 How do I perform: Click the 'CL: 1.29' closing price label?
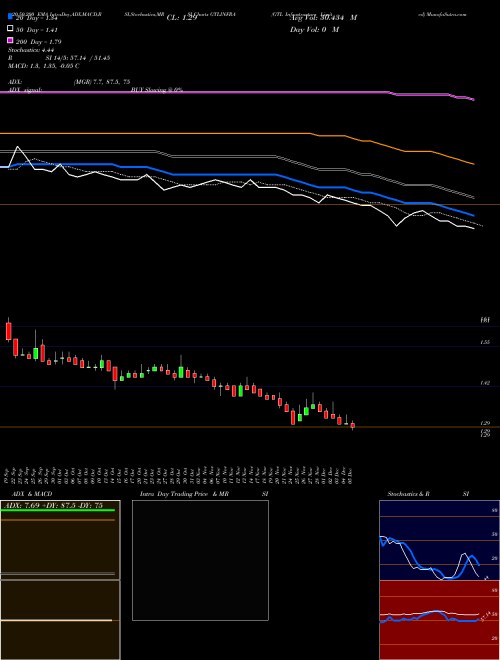click(182, 18)
